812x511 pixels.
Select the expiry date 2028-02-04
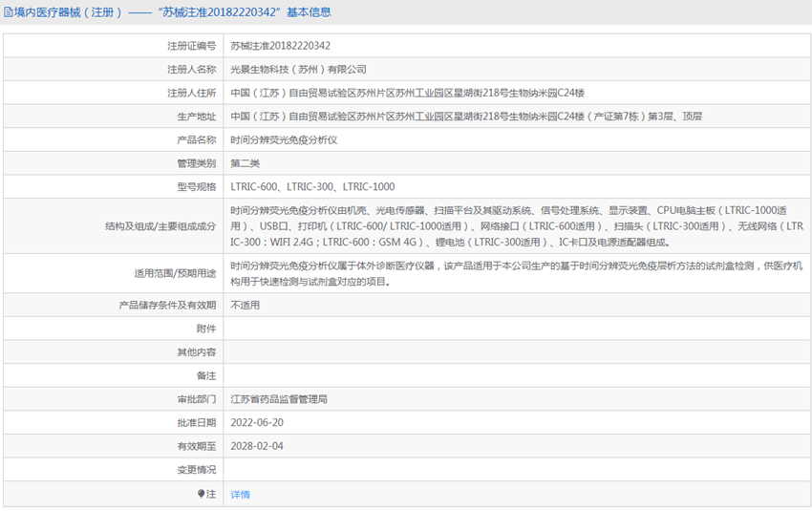[x=257, y=446]
